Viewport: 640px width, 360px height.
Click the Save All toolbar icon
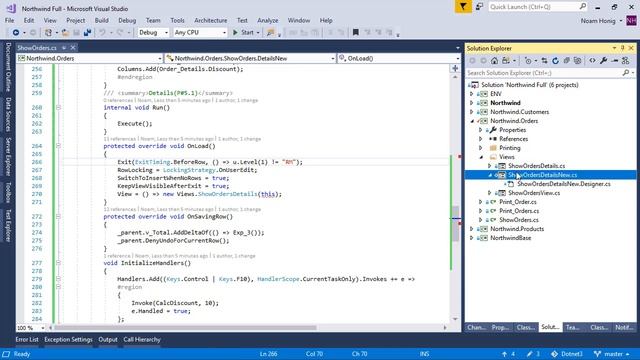pos(87,32)
